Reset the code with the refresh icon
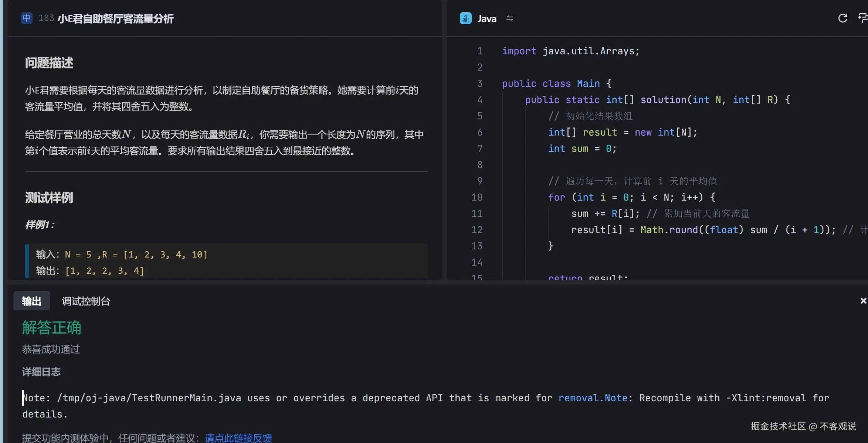This screenshot has width=868, height=443. tap(843, 18)
